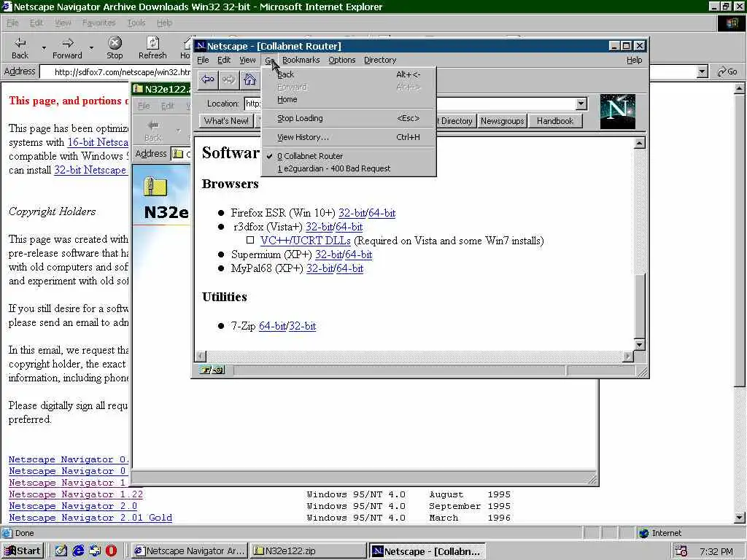Image resolution: width=747 pixels, height=560 pixels.
Task: Click the page icon beside Done status
Action: [7, 533]
